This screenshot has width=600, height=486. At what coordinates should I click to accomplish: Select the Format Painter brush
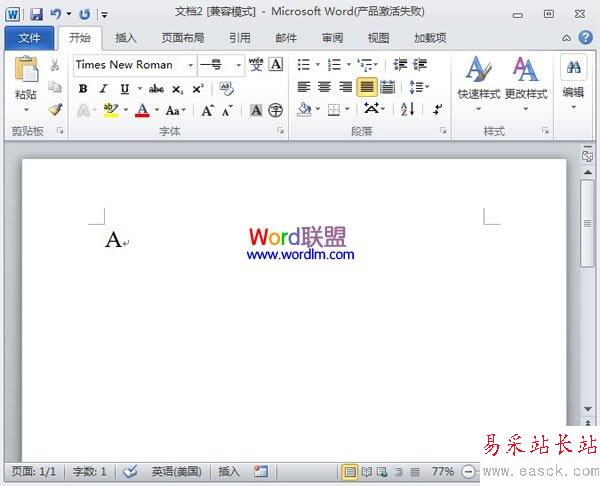(x=55, y=109)
